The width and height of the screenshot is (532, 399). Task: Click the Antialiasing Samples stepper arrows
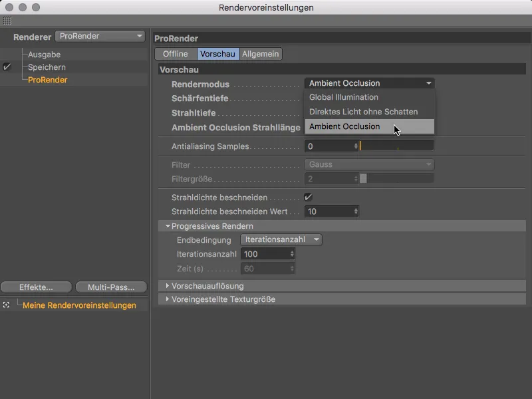click(356, 146)
